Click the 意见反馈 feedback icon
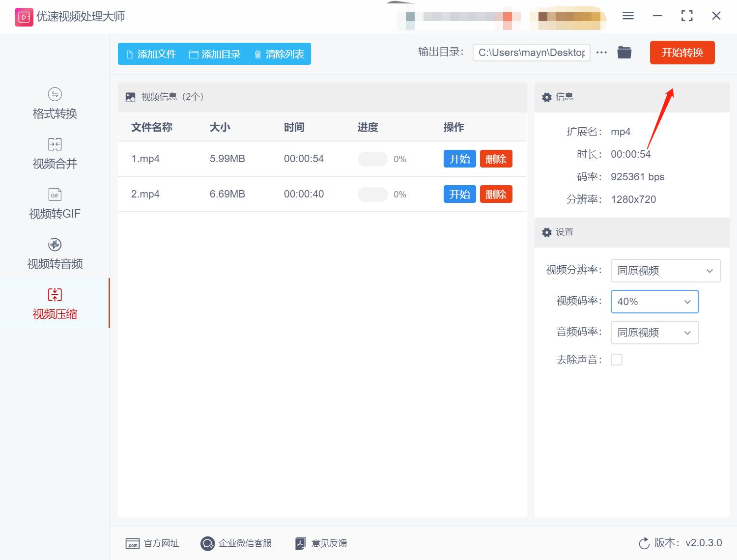The height and width of the screenshot is (560, 737). (x=300, y=543)
